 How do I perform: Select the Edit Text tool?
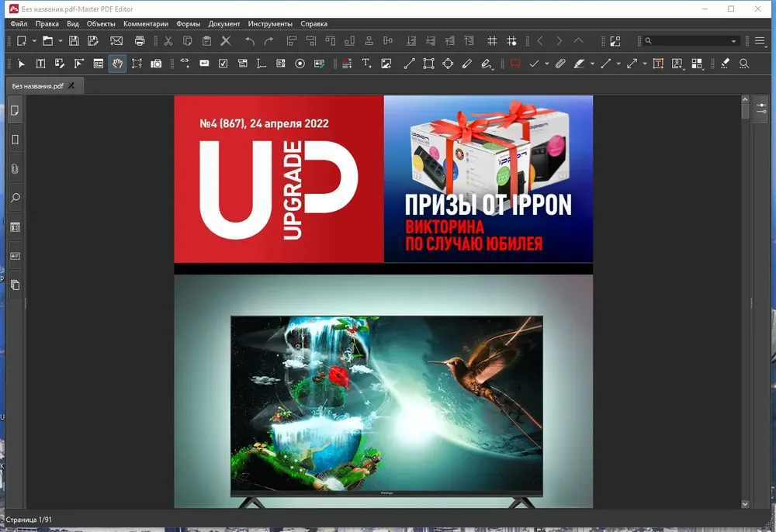pyautogui.click(x=40, y=64)
